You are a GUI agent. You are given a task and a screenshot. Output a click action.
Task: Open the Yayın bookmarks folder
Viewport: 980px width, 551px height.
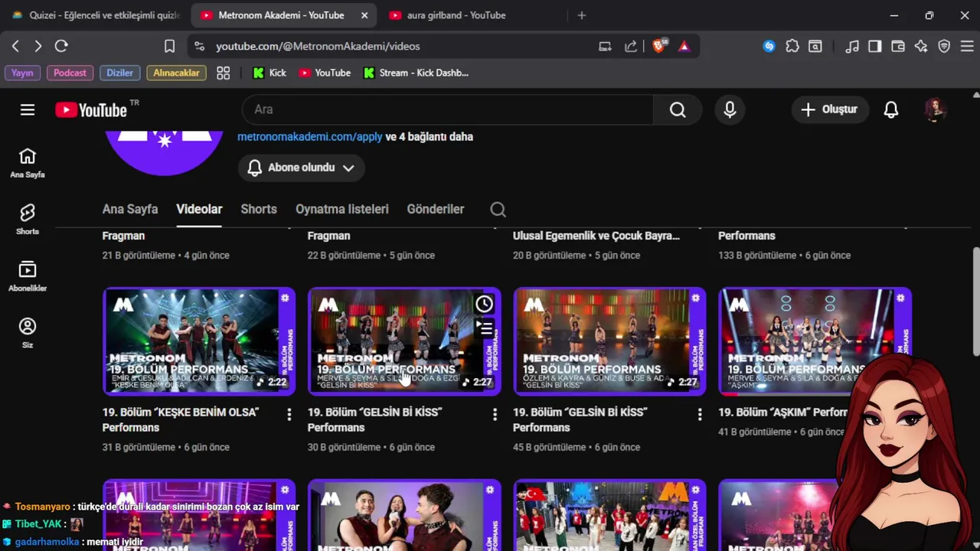[x=22, y=73]
